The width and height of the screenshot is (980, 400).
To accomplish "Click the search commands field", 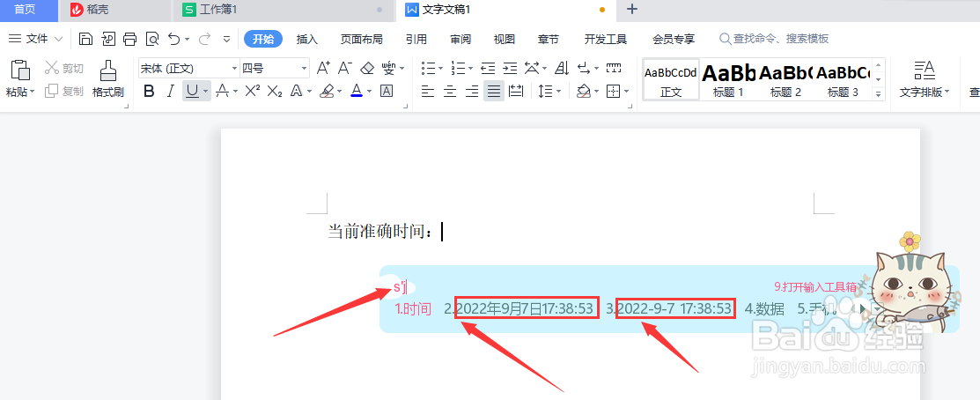I will click(x=774, y=39).
